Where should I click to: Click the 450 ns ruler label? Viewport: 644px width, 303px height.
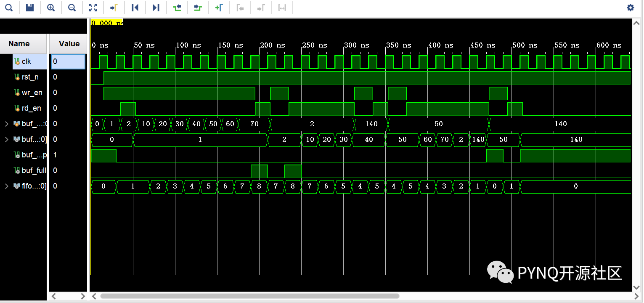[483, 45]
